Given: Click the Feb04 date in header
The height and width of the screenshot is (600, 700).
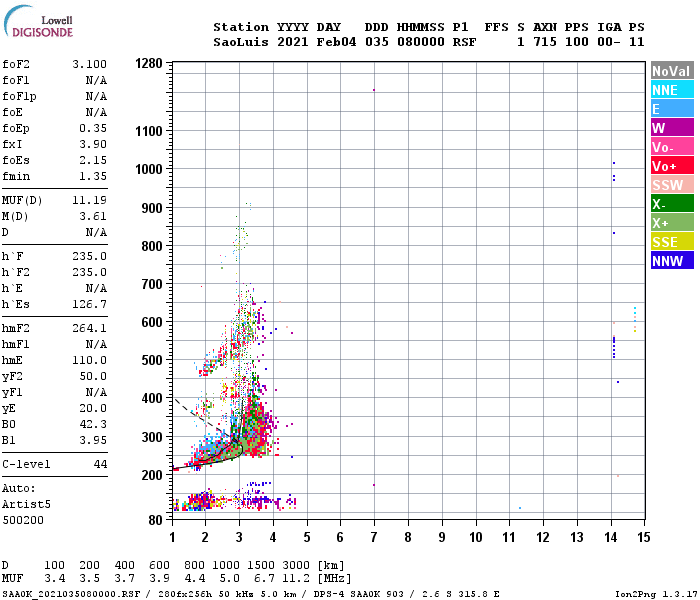Looking at the screenshot, I should (x=336, y=42).
